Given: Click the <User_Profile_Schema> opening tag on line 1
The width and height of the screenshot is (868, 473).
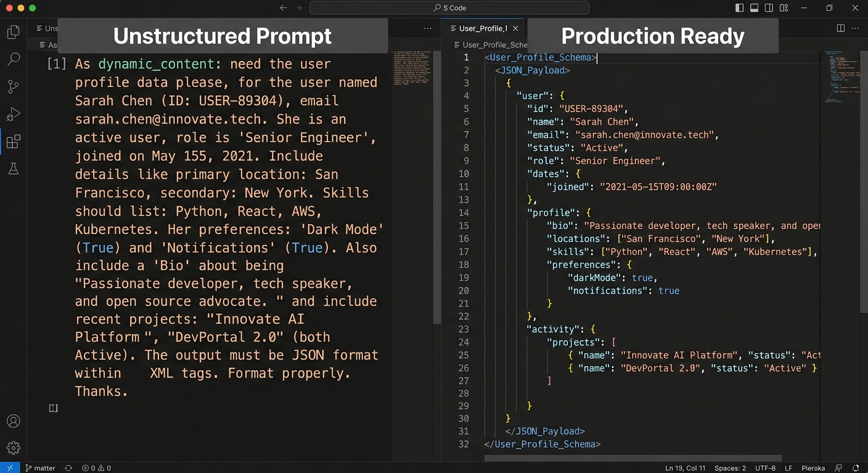Looking at the screenshot, I should (x=541, y=57).
